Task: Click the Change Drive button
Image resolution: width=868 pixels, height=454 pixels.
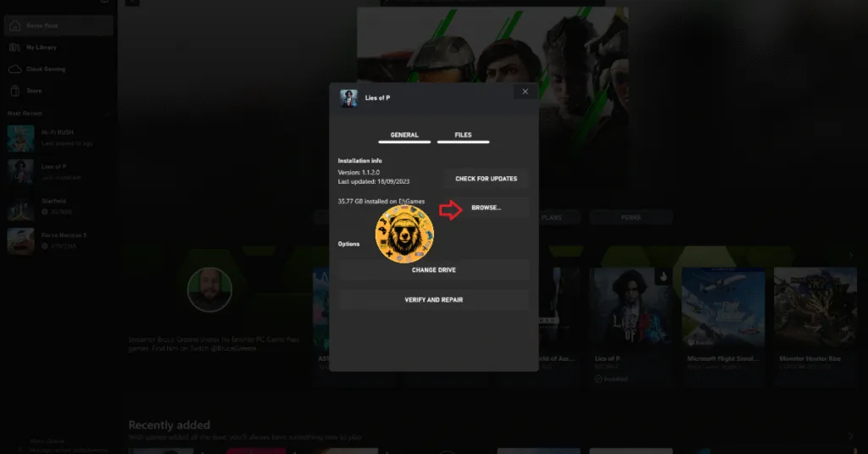Action: point(433,270)
